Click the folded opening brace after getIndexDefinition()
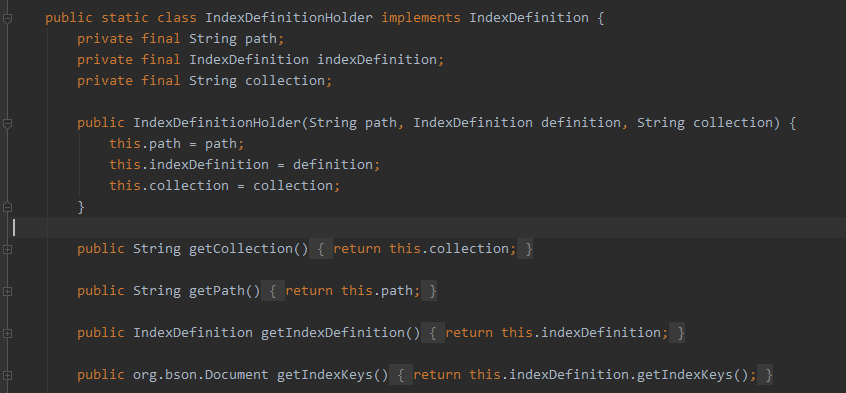This screenshot has height=393, width=846. pos(433,333)
